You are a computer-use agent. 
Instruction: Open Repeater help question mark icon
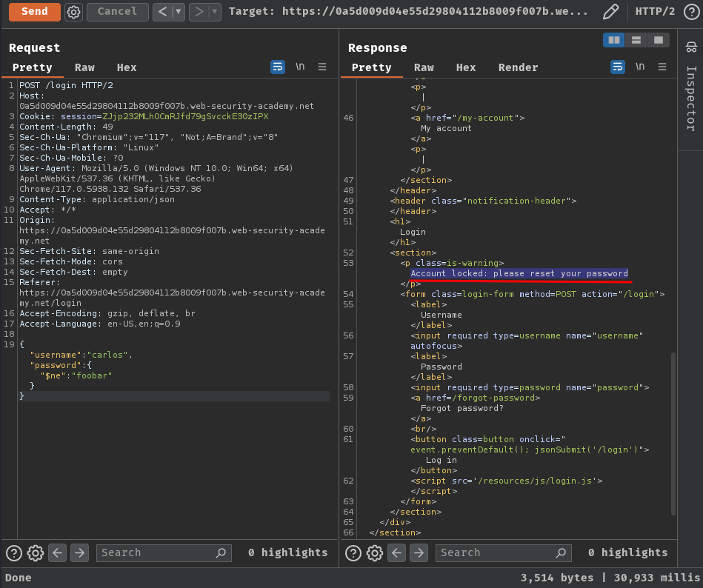click(x=691, y=11)
